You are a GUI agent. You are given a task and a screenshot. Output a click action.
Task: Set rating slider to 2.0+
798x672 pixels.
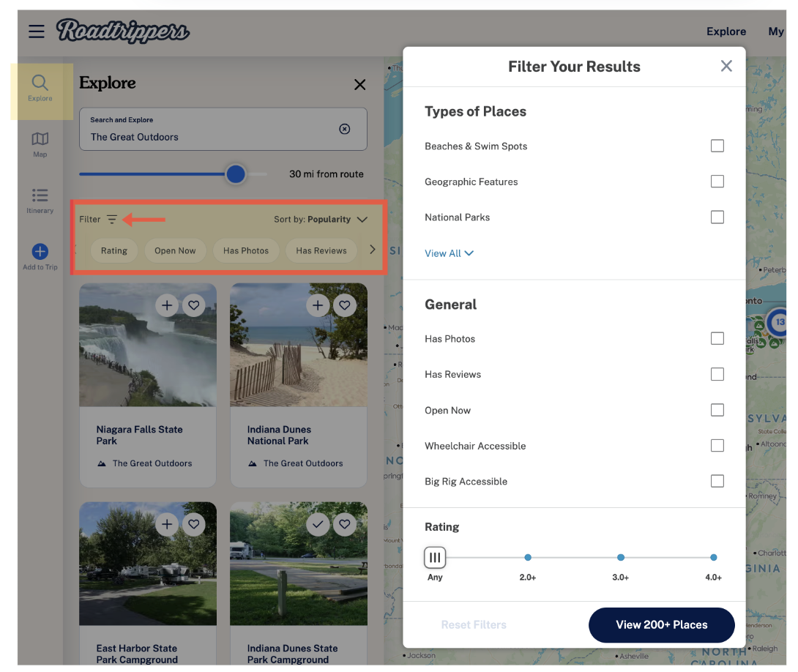(528, 558)
